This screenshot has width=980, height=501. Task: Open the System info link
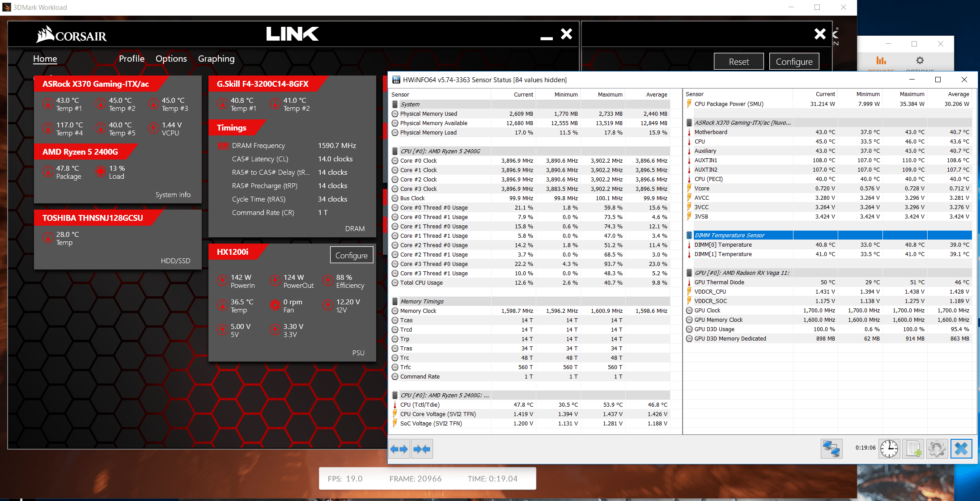tap(173, 195)
